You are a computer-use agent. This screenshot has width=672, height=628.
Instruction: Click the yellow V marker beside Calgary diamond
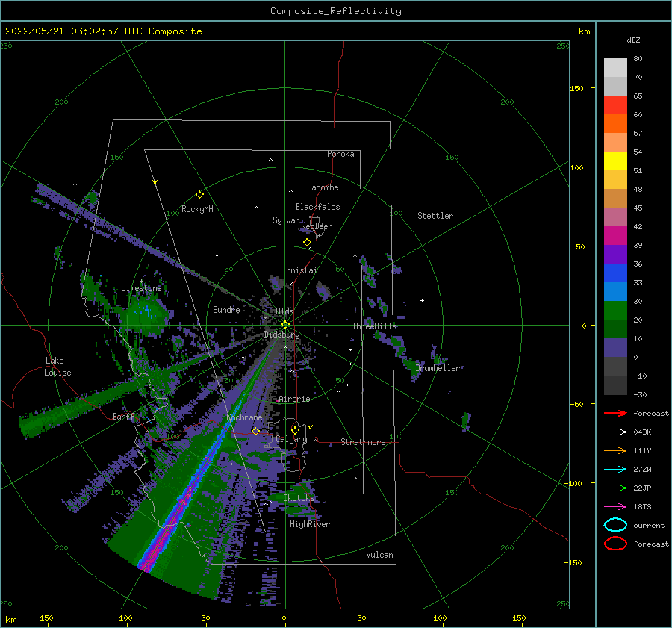tap(310, 427)
